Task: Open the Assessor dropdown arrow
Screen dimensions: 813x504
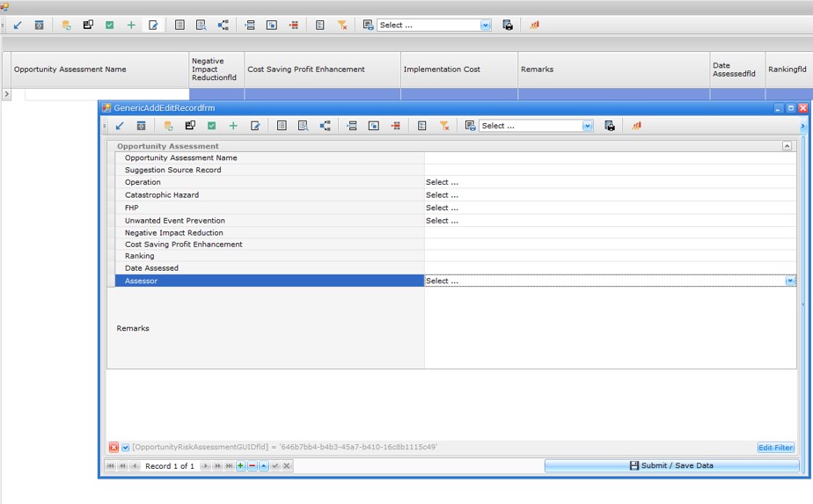Action: 789,281
